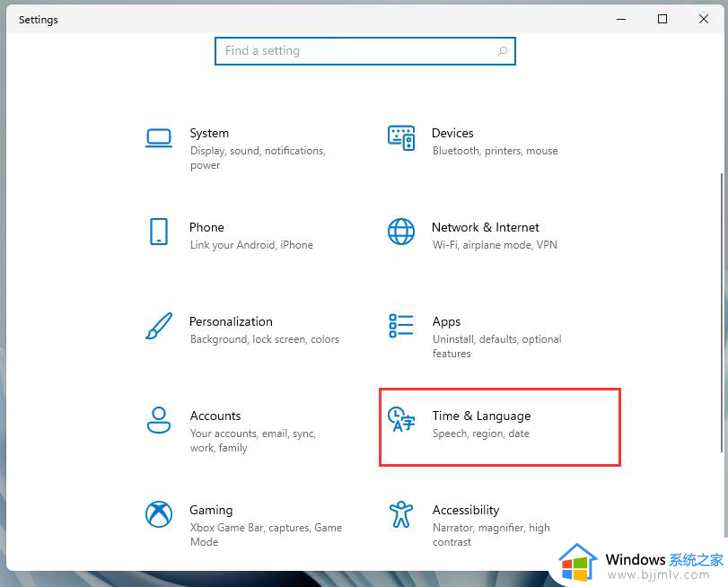Image resolution: width=728 pixels, height=587 pixels.
Task: Click 'Display, sound, notifications, power' text
Action: tap(259, 158)
